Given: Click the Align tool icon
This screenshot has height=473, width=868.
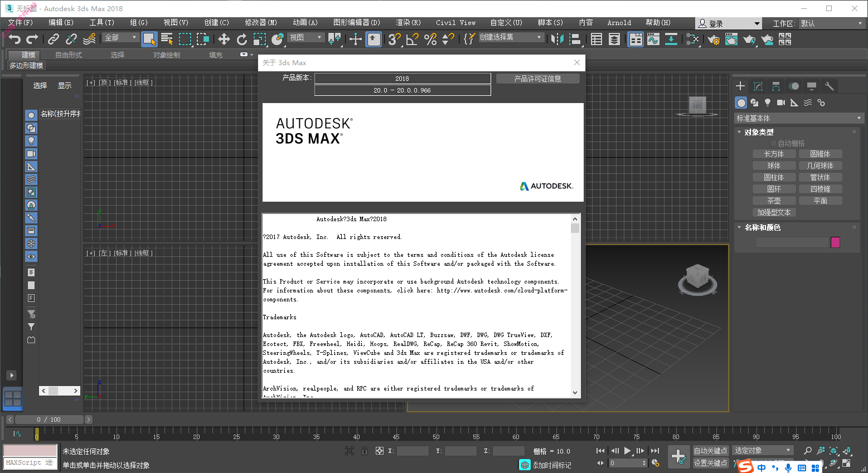Looking at the screenshot, I should tap(575, 39).
